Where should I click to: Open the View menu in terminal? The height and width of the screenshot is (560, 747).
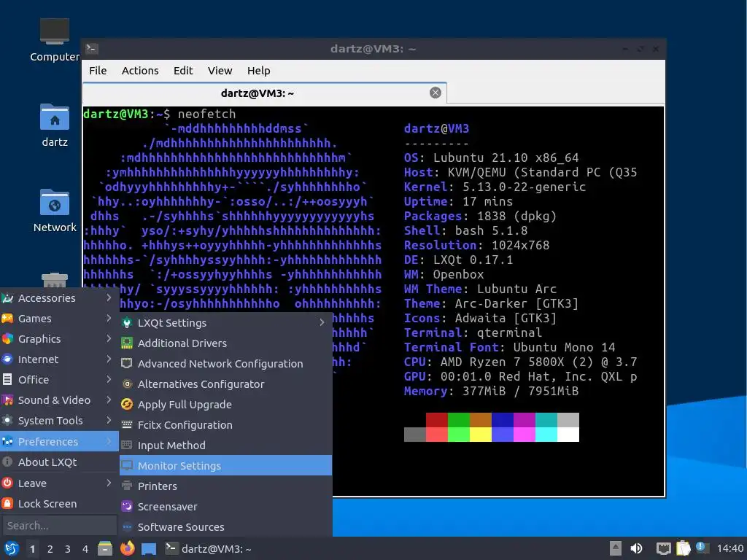[x=220, y=71]
